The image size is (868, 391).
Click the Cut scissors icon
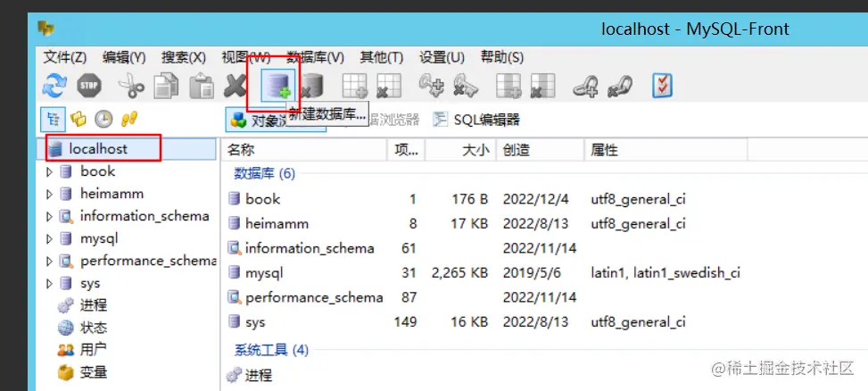pos(131,86)
